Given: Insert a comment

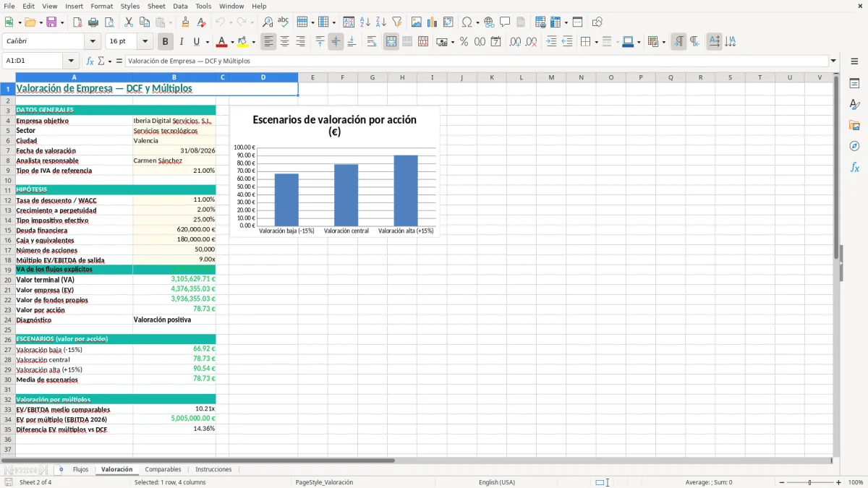Looking at the screenshot, I should [x=505, y=22].
